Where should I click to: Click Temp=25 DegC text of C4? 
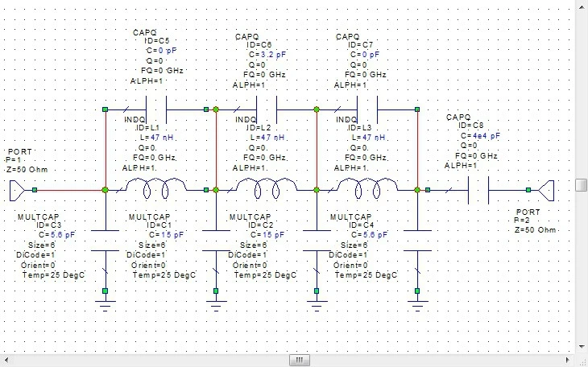pos(366,275)
